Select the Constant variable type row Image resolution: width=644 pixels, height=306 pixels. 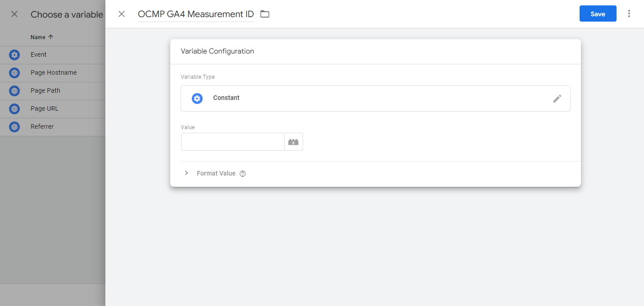(x=376, y=99)
